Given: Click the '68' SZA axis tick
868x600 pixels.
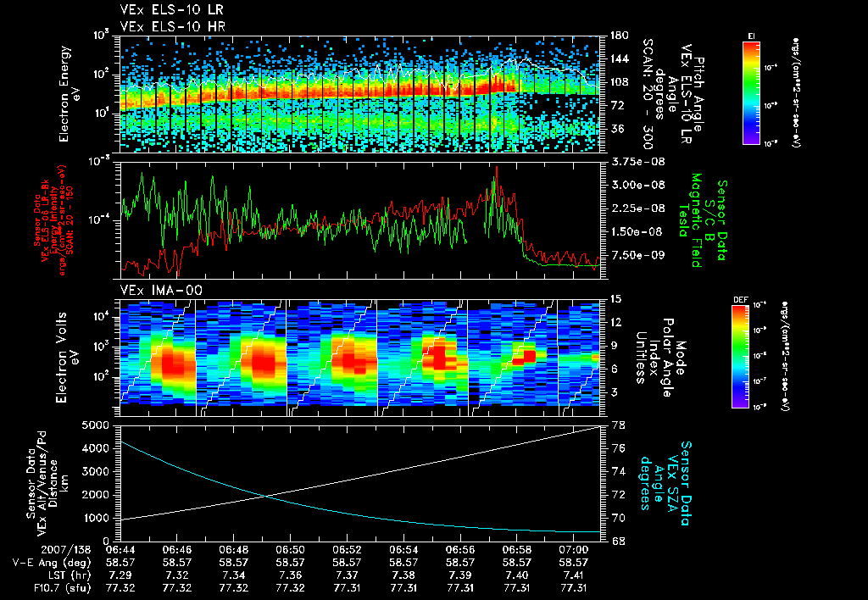Looking at the screenshot, I should pos(618,542).
